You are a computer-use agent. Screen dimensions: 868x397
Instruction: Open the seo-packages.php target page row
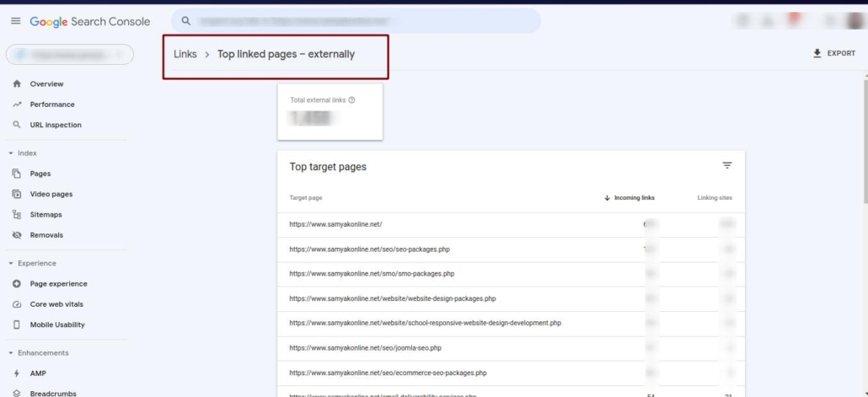point(511,249)
